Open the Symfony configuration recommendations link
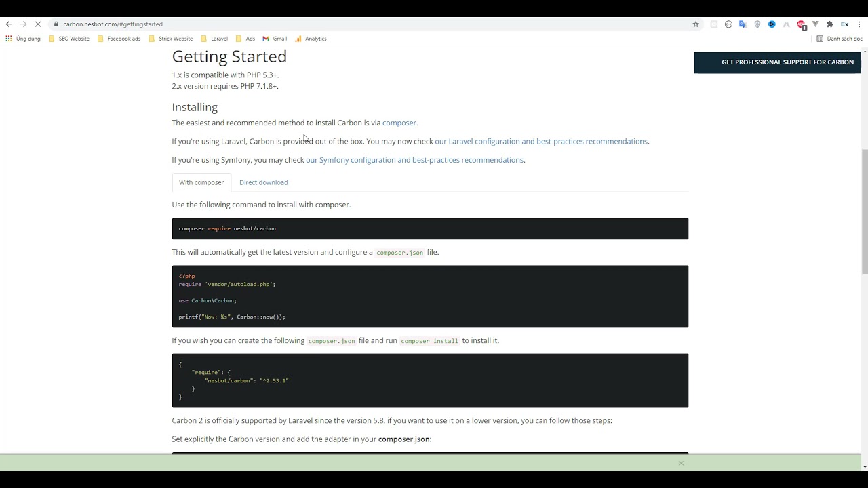 pyautogui.click(x=414, y=160)
